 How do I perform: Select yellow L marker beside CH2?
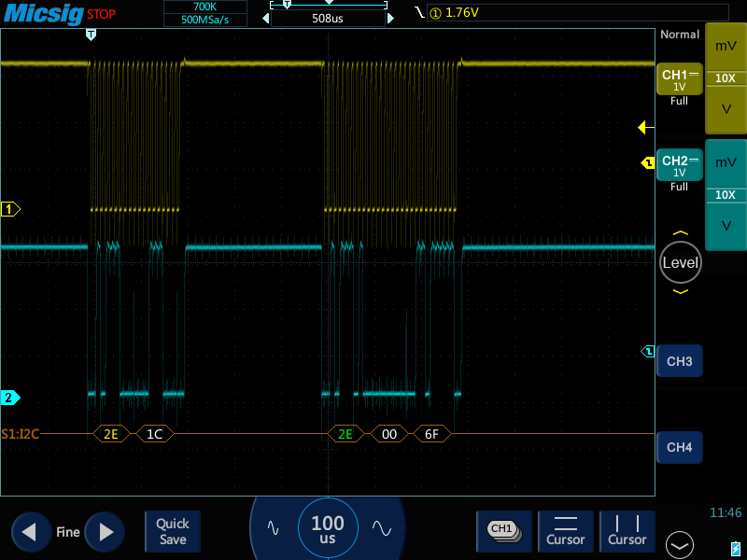[648, 162]
